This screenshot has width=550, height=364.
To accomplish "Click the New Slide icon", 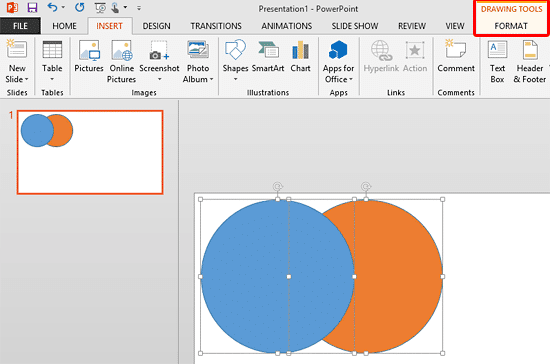I will pos(16,49).
